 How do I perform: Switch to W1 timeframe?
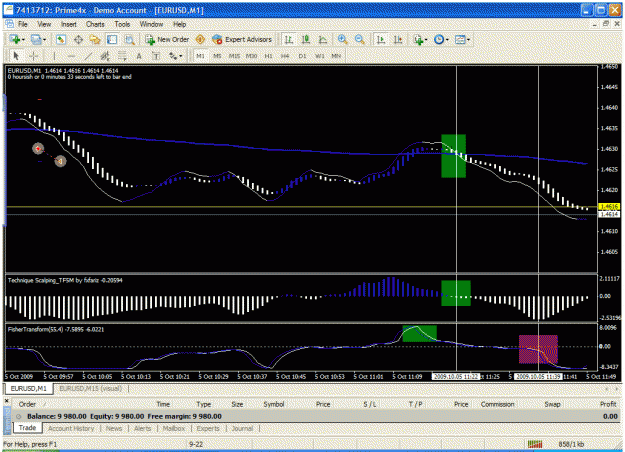(x=319, y=56)
